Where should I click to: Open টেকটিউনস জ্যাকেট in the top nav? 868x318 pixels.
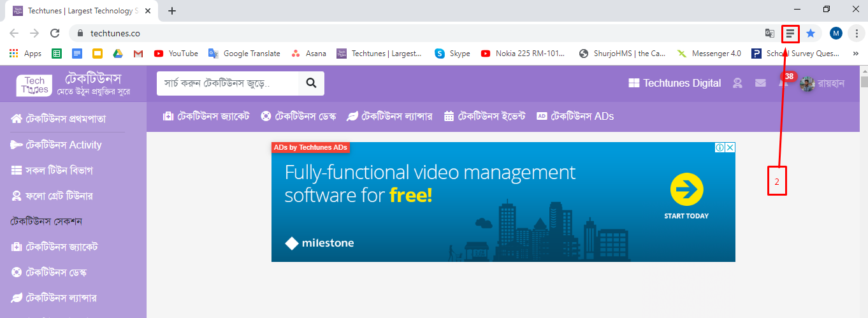click(206, 116)
